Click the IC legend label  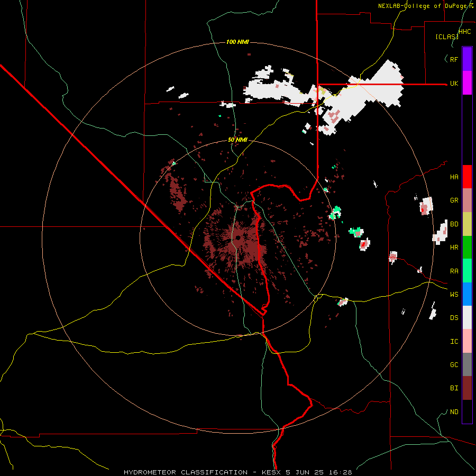coord(454,341)
